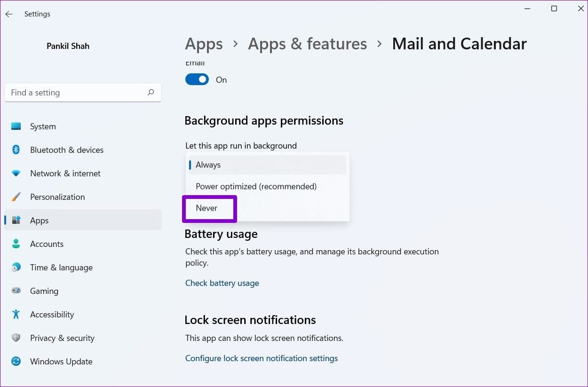Click the back arrow icon

(x=9, y=14)
